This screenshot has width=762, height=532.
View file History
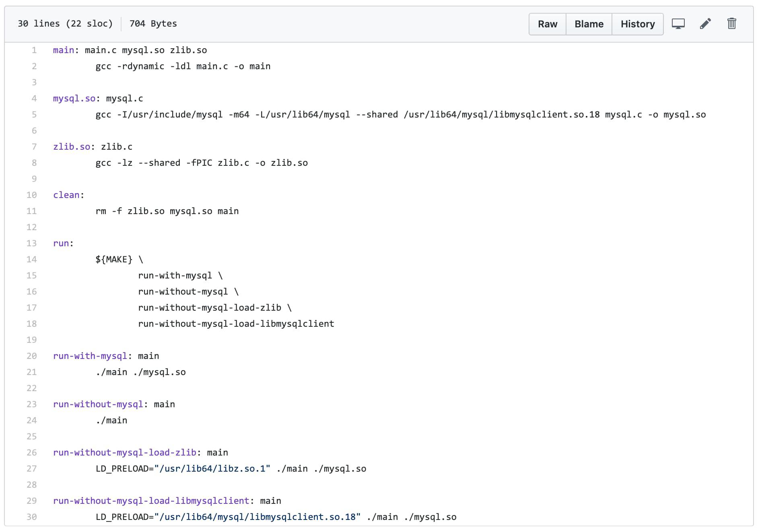point(637,24)
